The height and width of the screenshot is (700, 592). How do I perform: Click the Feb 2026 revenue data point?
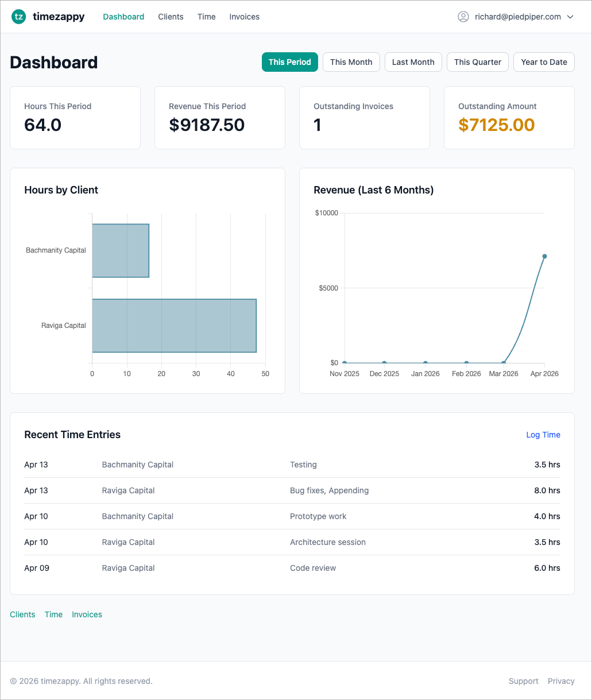pos(466,362)
